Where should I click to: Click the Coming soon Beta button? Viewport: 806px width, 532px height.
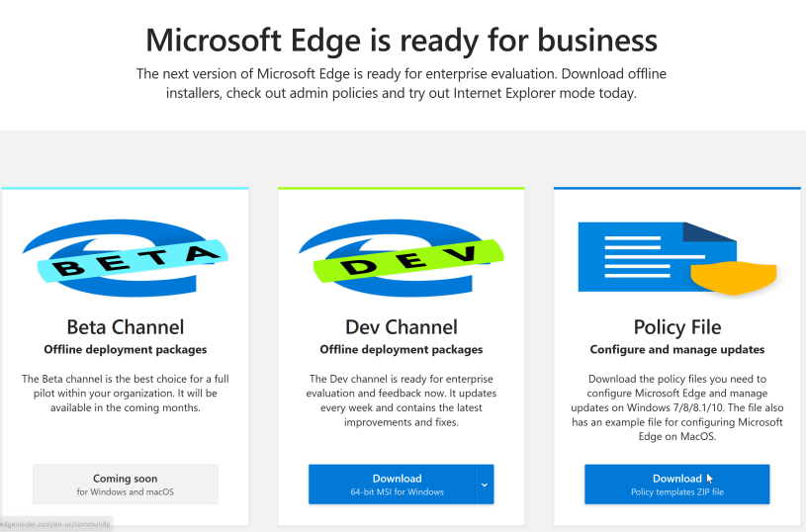[125, 485]
